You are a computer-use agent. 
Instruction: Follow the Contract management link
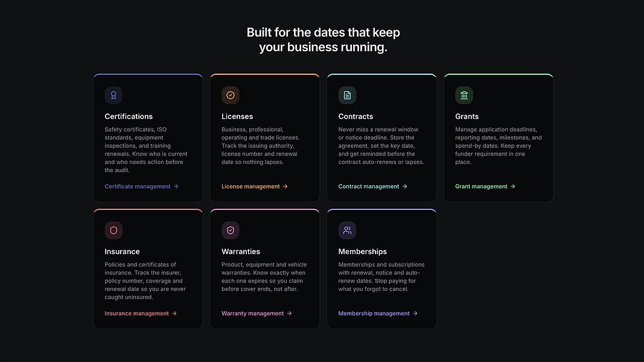coord(372,186)
